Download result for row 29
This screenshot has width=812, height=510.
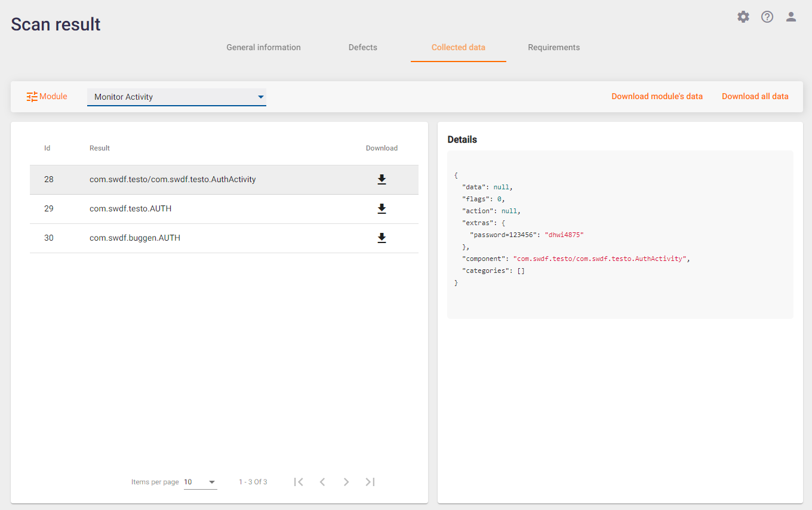coord(382,208)
